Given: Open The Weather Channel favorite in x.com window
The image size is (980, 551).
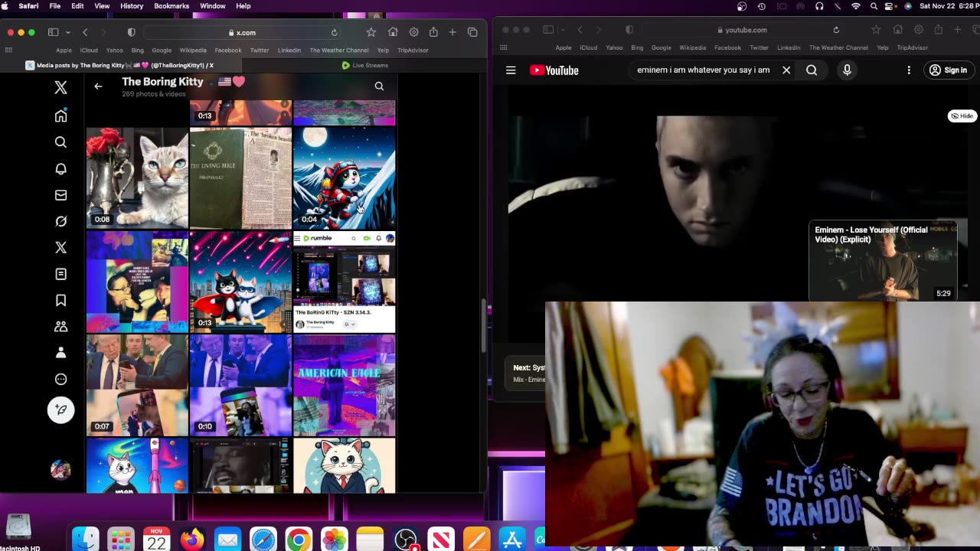Looking at the screenshot, I should [339, 51].
